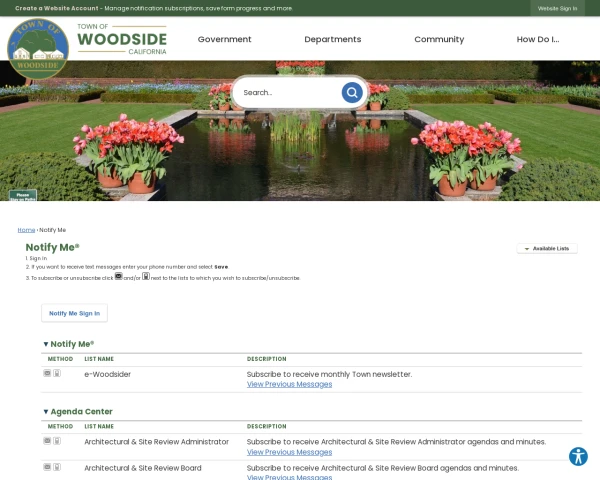Open the Community menu

439,39
